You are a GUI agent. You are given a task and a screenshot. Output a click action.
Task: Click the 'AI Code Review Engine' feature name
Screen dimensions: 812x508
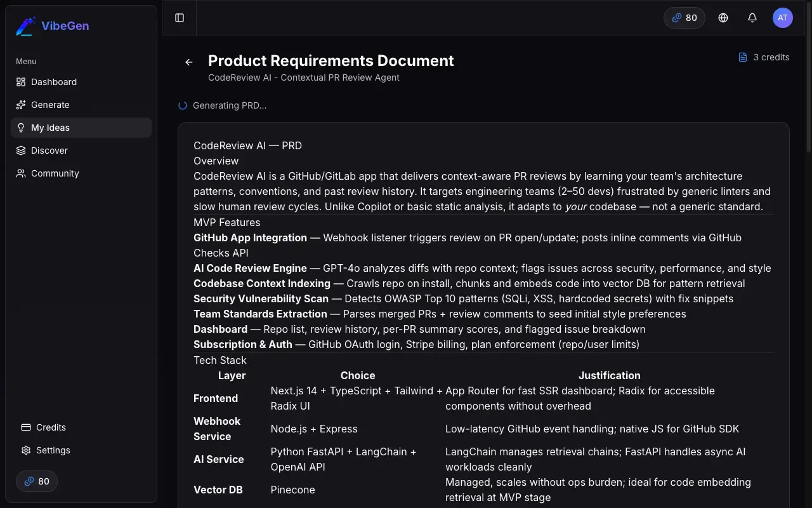[250, 268]
